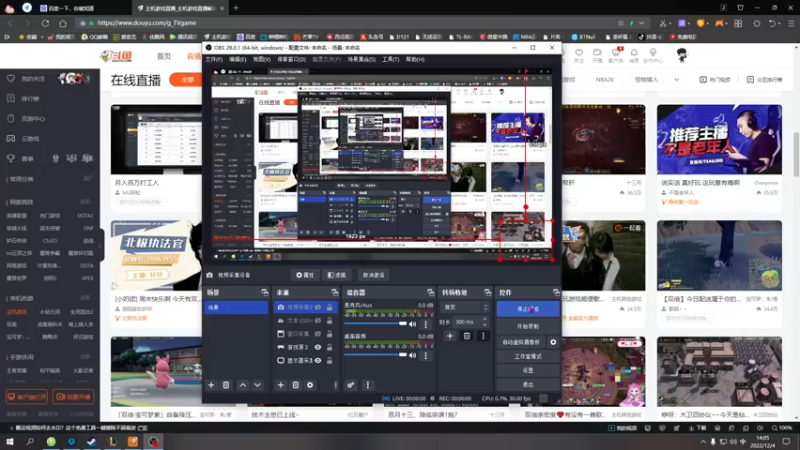Open OBS 帮助(H) menu
Image resolution: width=800 pixels, height=450 pixels.
point(415,60)
